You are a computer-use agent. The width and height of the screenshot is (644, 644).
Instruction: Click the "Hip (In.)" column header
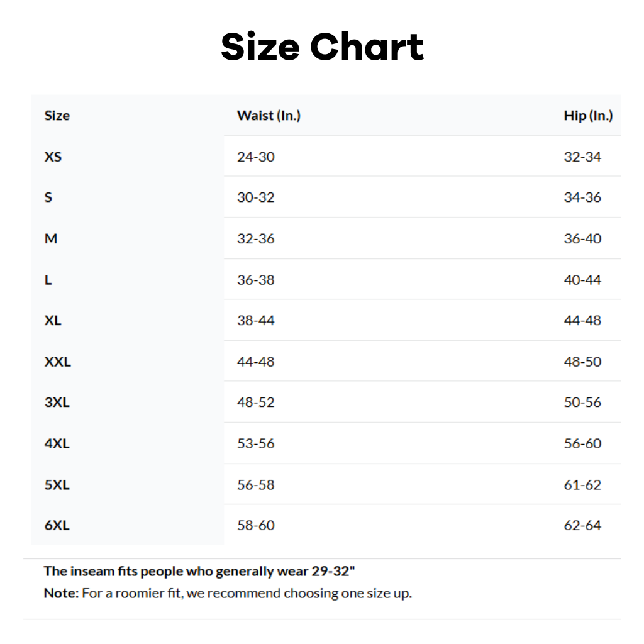(588, 116)
